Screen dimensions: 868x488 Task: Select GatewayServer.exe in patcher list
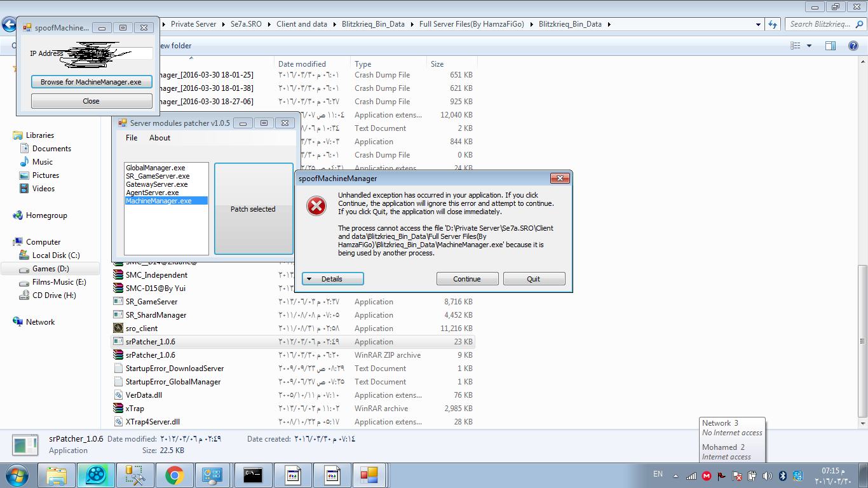pos(157,184)
